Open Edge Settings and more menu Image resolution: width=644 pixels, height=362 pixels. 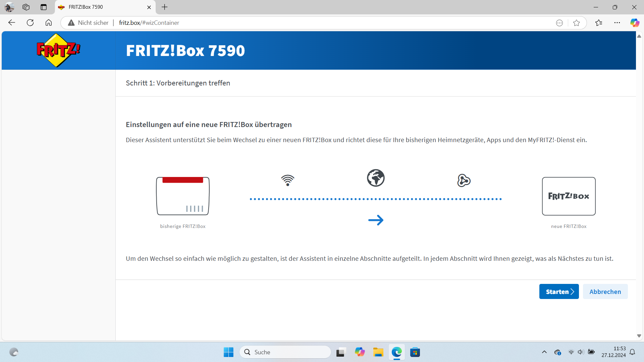pos(617,23)
